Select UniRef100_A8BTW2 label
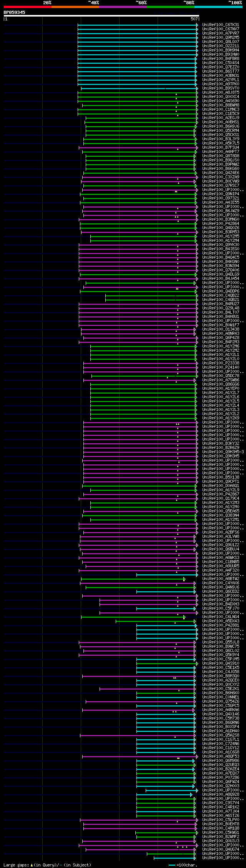This screenshot has width=246, height=868. (221, 579)
